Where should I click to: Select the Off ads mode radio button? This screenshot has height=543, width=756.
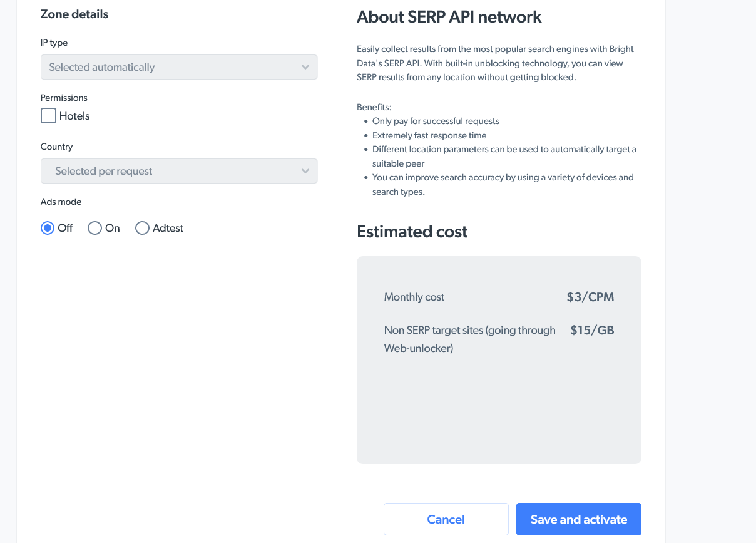[x=48, y=228]
